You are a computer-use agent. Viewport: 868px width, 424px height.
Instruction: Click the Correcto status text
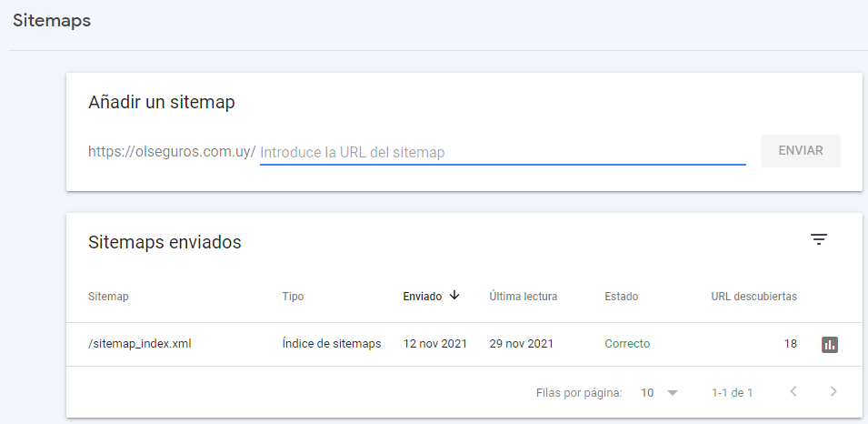click(x=627, y=344)
